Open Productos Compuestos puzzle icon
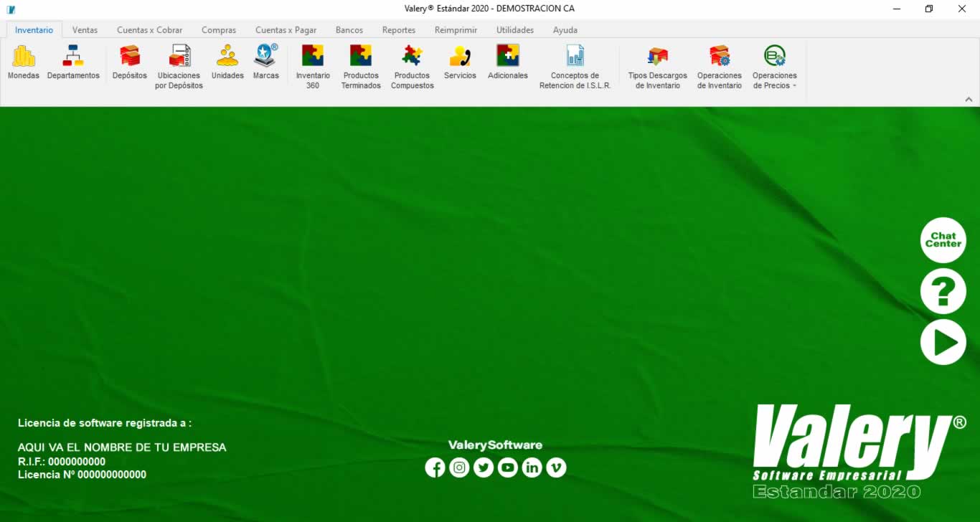Screen dimensions: 980x522 click(x=413, y=57)
